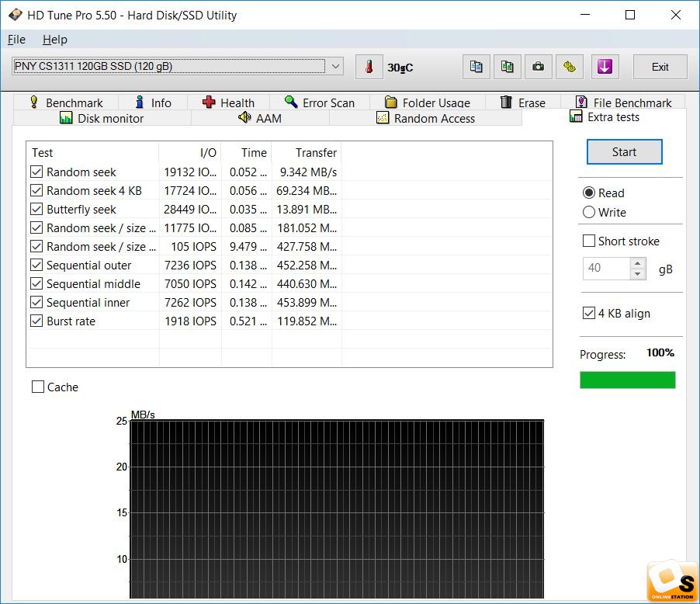Viewport: 700px width, 604px height.
Task: Toggle Random seek / size test with 105 IOPS
Action: (x=36, y=247)
